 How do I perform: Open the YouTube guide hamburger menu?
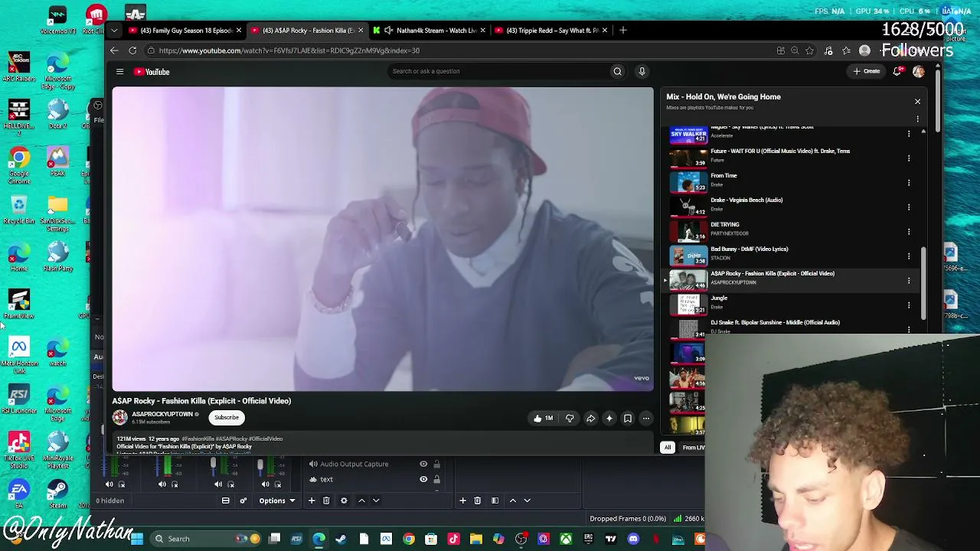pyautogui.click(x=119, y=72)
